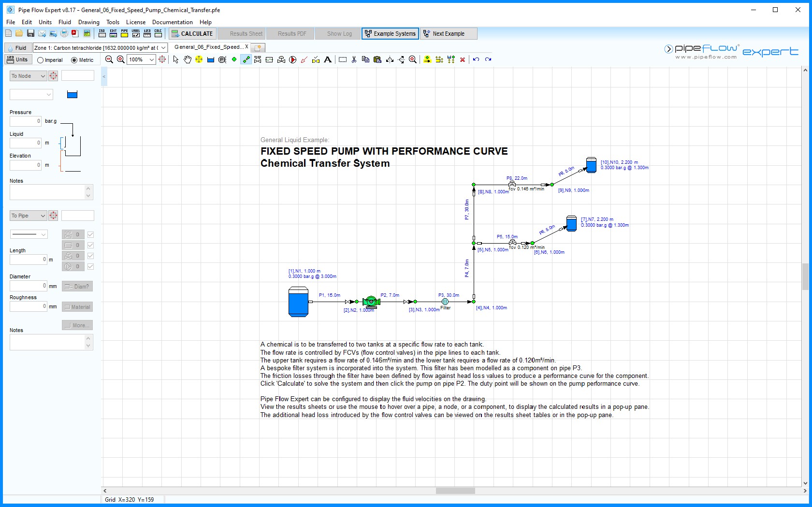This screenshot has height=507, width=812.
Task: Click the zoom in magnifier icon
Action: click(x=121, y=59)
